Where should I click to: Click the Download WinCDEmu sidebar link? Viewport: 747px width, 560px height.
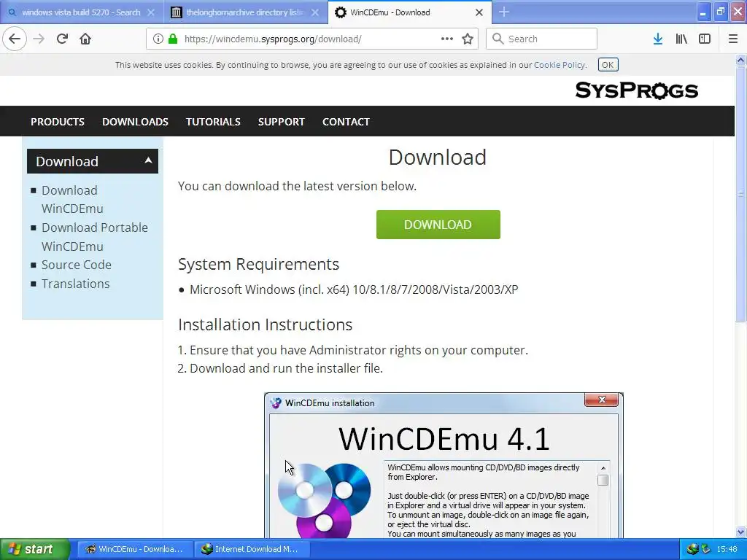coord(72,199)
